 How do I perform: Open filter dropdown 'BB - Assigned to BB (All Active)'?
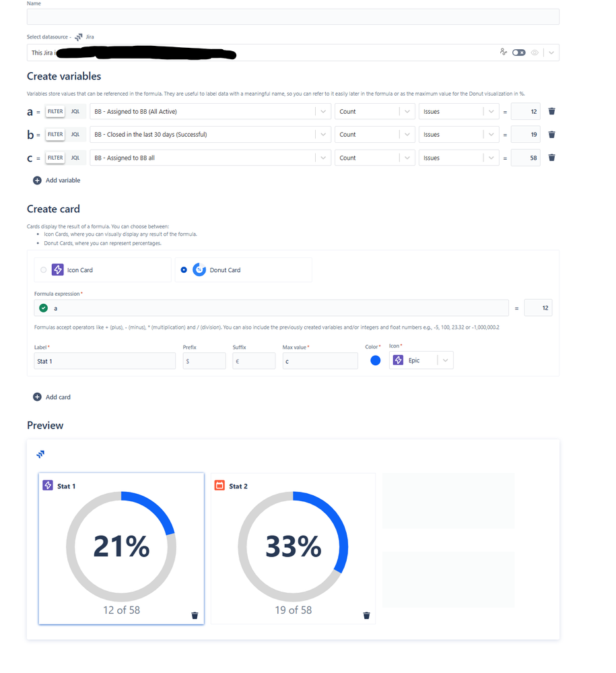pyautogui.click(x=210, y=112)
